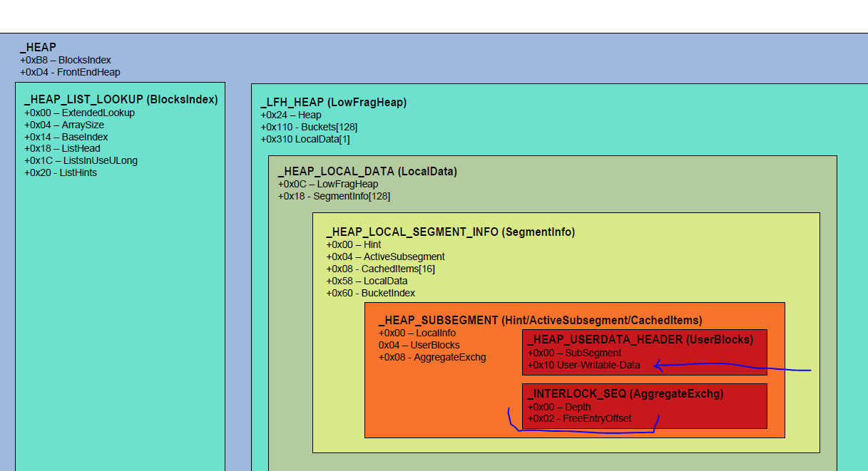This screenshot has width=868, height=471.
Task: Click the +0x20 ListHints field
Action: point(61,172)
